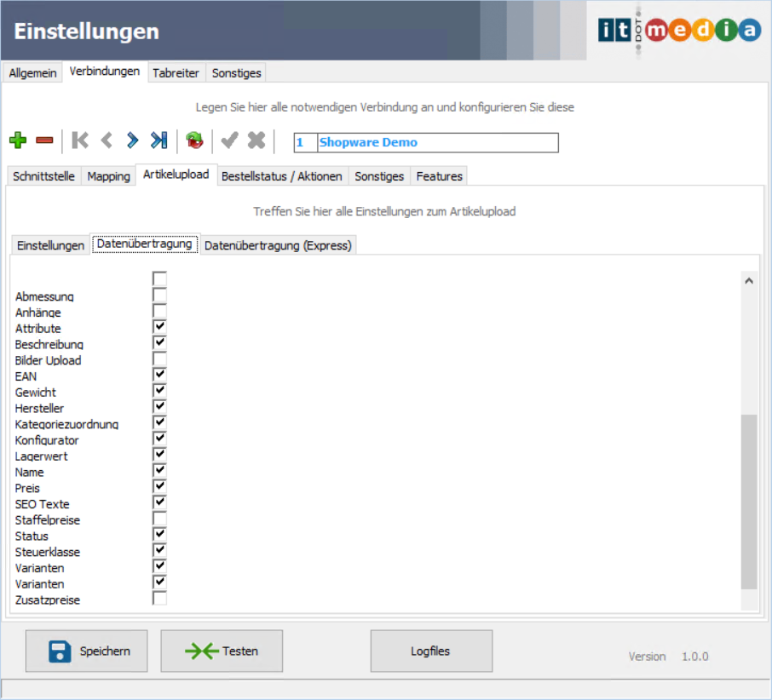Go to the next connection record
The width and height of the screenshot is (772, 700).
132,141
